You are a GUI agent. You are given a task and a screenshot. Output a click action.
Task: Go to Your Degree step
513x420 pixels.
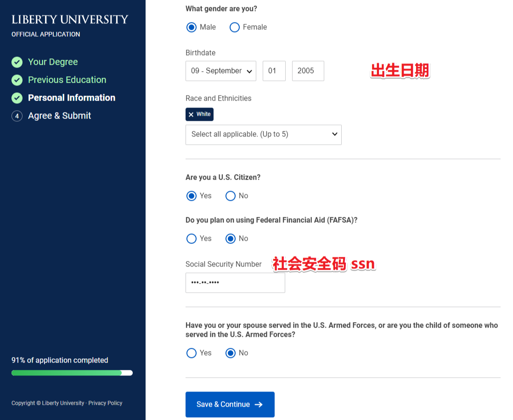(x=53, y=62)
